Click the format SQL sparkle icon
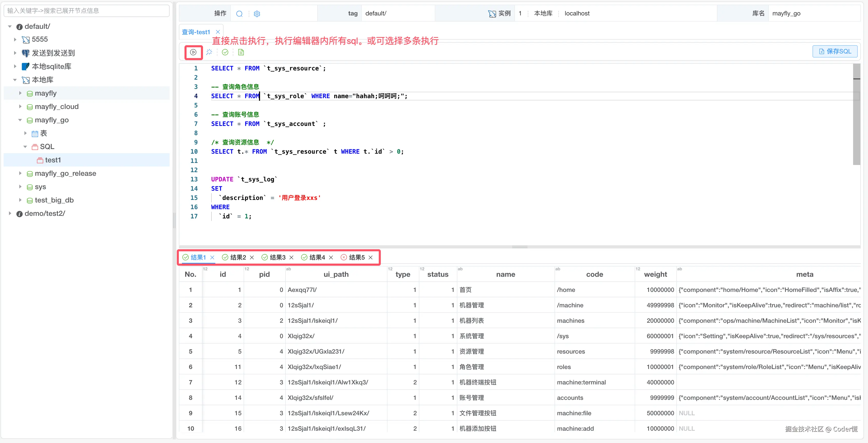The height and width of the screenshot is (443, 868). pos(209,52)
